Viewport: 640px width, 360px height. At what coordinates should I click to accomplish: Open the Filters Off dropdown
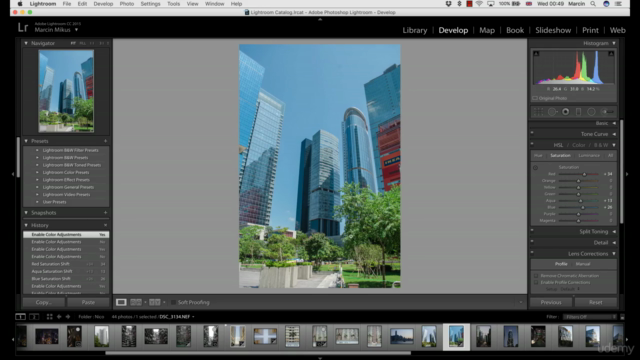click(x=590, y=316)
